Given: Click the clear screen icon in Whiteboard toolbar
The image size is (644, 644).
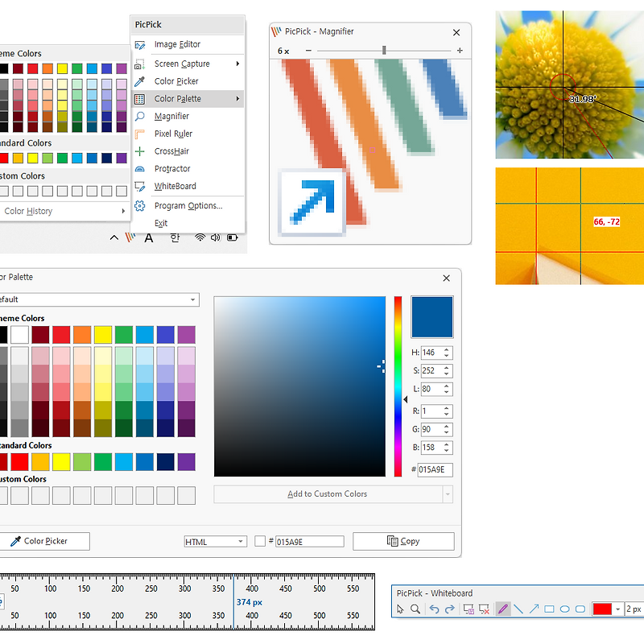Looking at the screenshot, I should [x=485, y=609].
